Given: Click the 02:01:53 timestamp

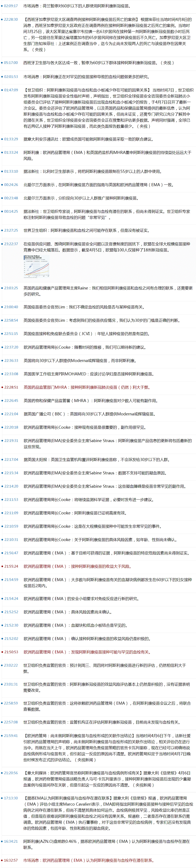Looking at the screenshot, I should coord(11,77).
